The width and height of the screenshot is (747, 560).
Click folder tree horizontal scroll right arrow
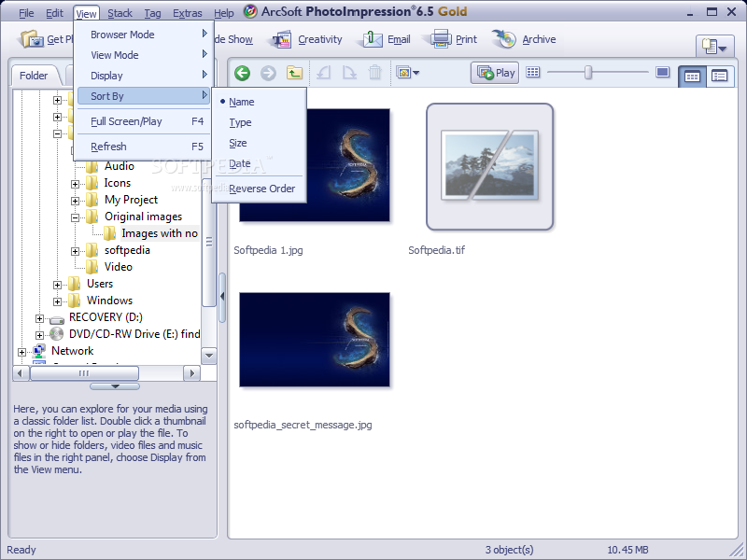(x=192, y=372)
